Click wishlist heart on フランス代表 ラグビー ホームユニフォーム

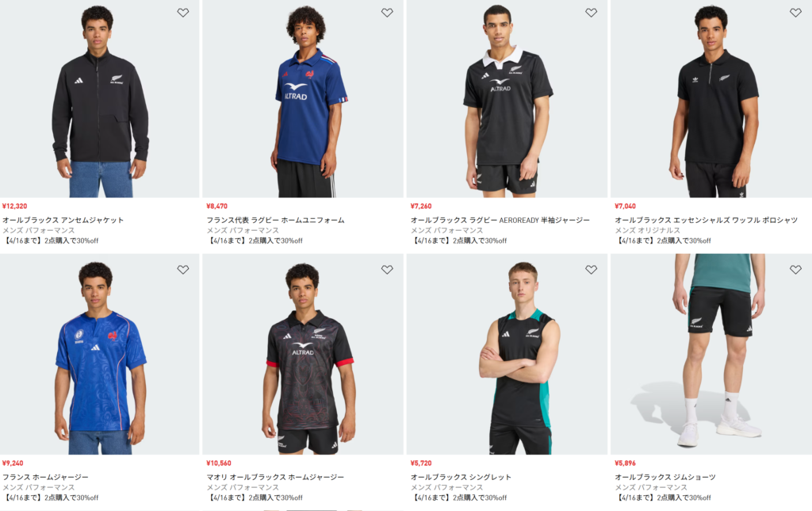(387, 13)
